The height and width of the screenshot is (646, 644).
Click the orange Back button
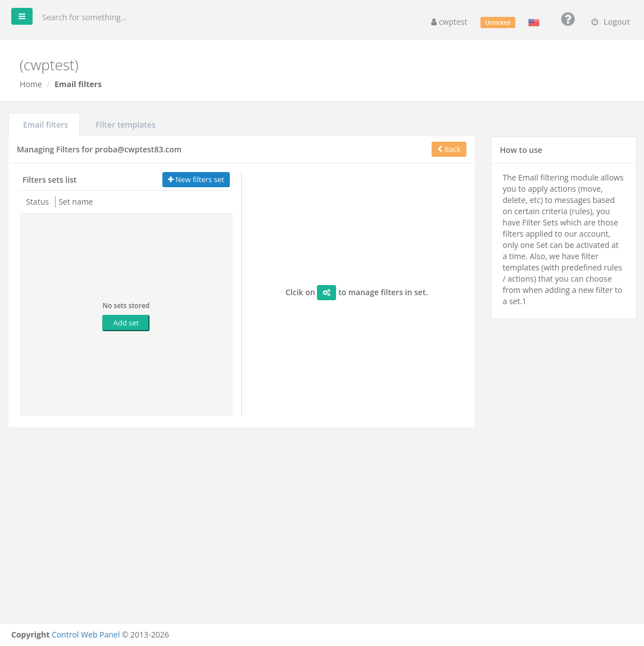tap(449, 149)
